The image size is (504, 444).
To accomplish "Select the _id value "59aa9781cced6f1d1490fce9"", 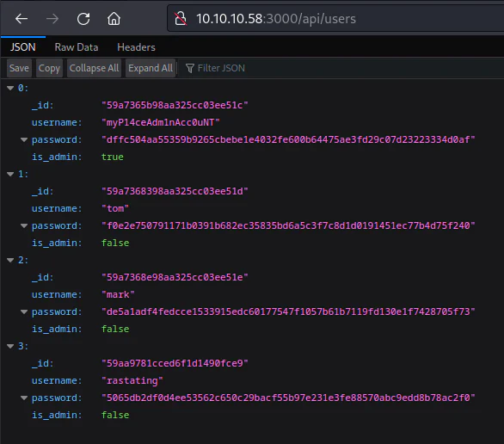I will click(175, 363).
